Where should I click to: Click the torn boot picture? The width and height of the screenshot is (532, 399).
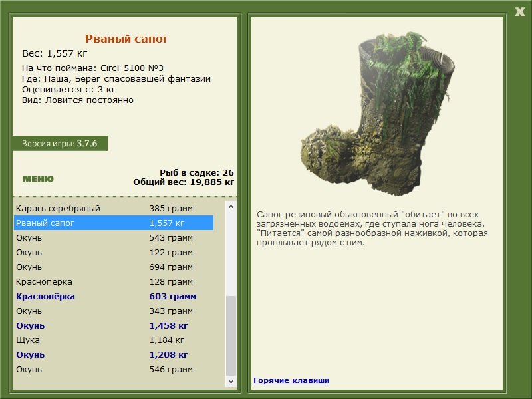click(377, 114)
